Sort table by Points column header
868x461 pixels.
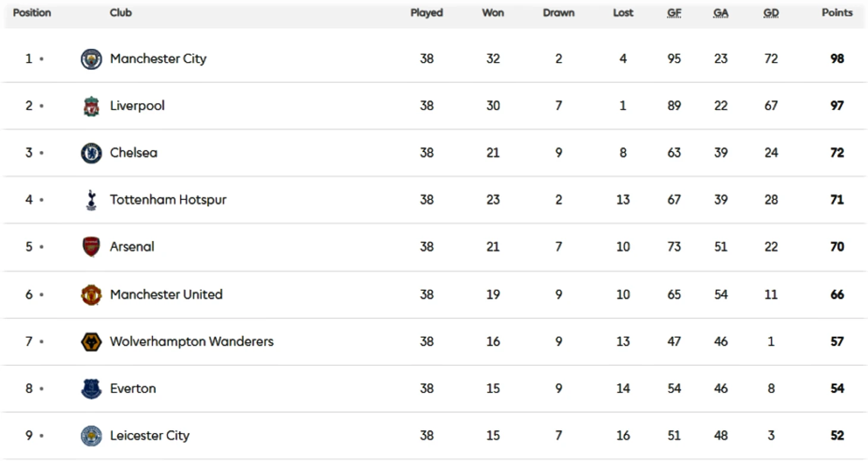837,12
